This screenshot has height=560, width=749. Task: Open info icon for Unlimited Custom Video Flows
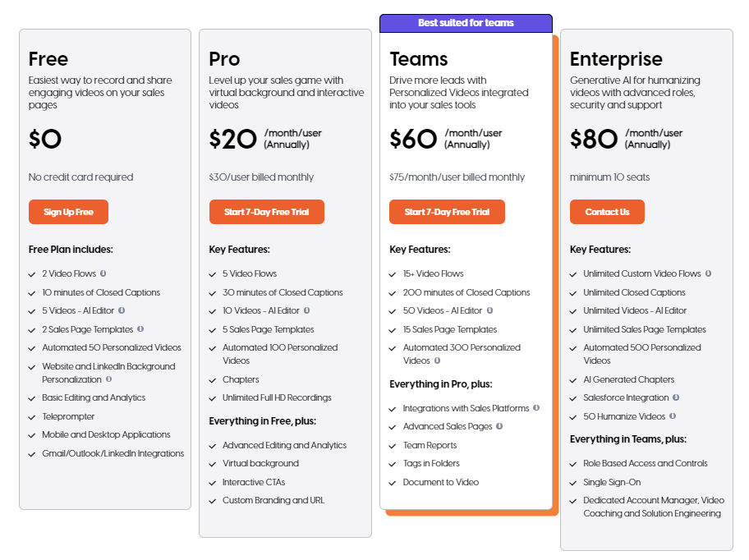pyautogui.click(x=709, y=273)
